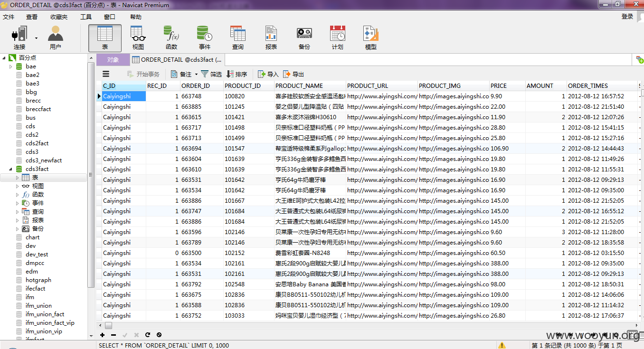Click the navigation tree's vertical scrollbar
This screenshot has width=644, height=349.
91,176
